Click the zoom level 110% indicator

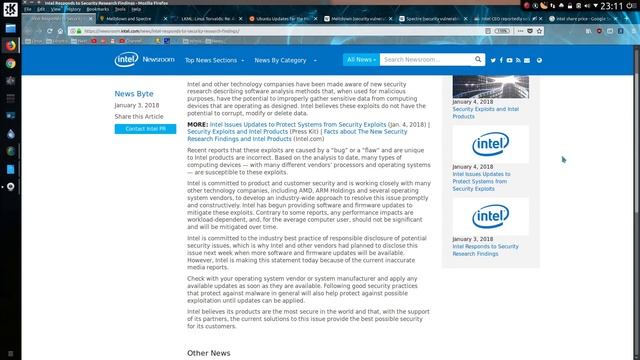(x=502, y=31)
